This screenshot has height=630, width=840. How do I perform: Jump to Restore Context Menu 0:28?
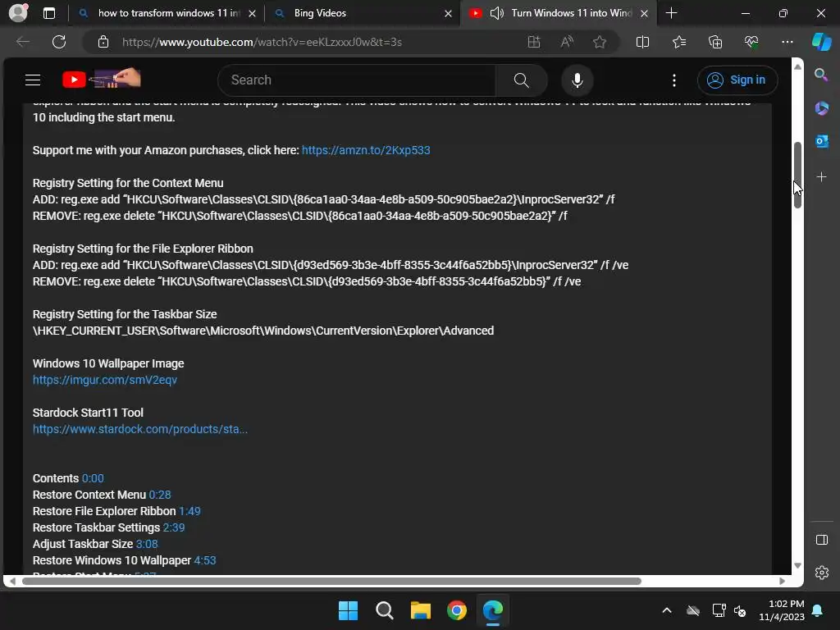point(160,495)
